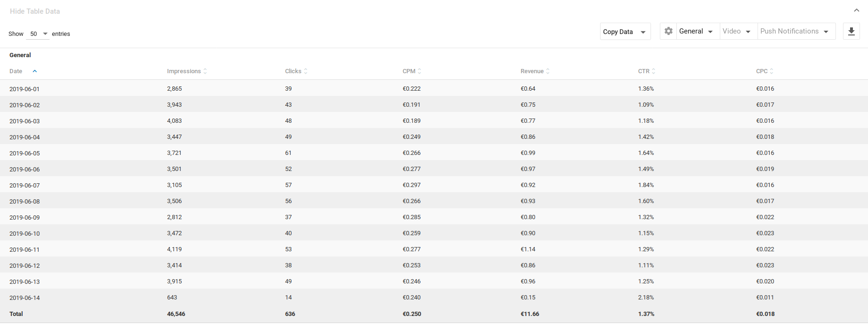Sort by Revenue column arrows
Screen dimensions: 868x324
pyautogui.click(x=548, y=71)
